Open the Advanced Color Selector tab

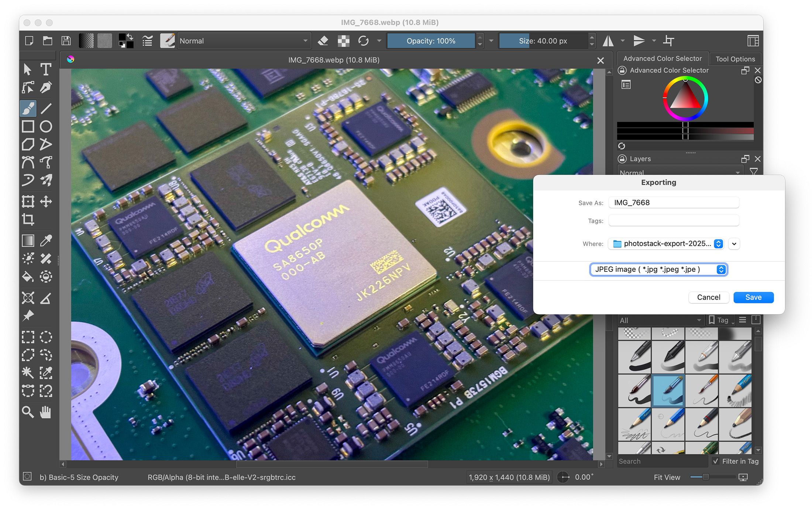point(662,59)
